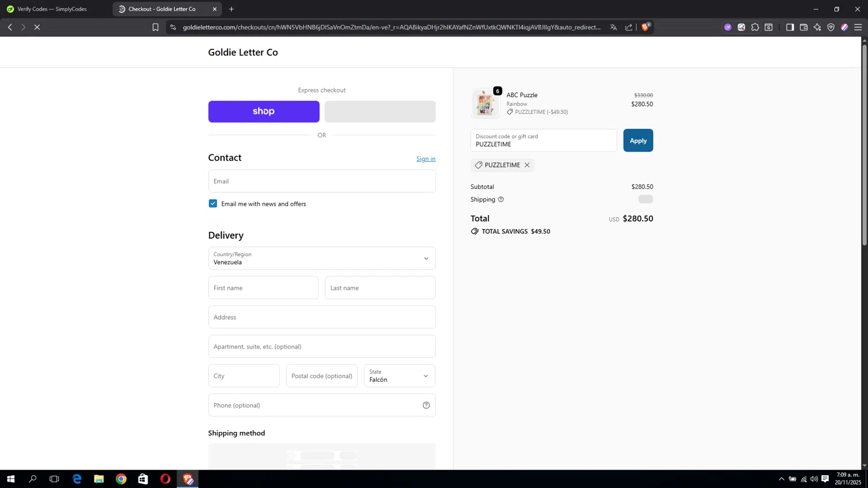Share this page via the share icon
The image size is (868, 488).
click(629, 27)
